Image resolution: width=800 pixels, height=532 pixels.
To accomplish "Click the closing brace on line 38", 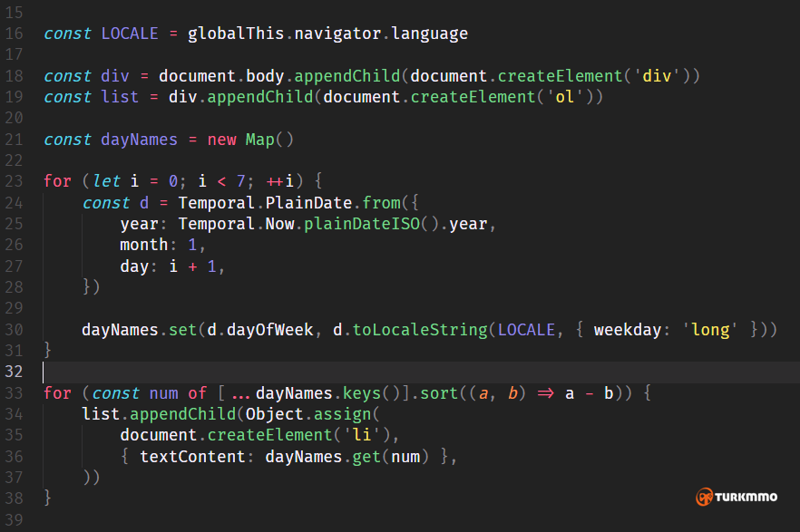I will click(48, 498).
